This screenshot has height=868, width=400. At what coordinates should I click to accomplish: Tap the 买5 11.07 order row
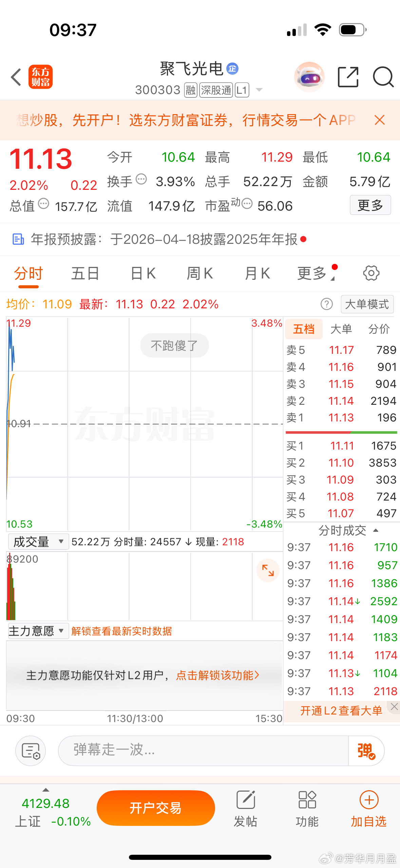click(x=341, y=513)
